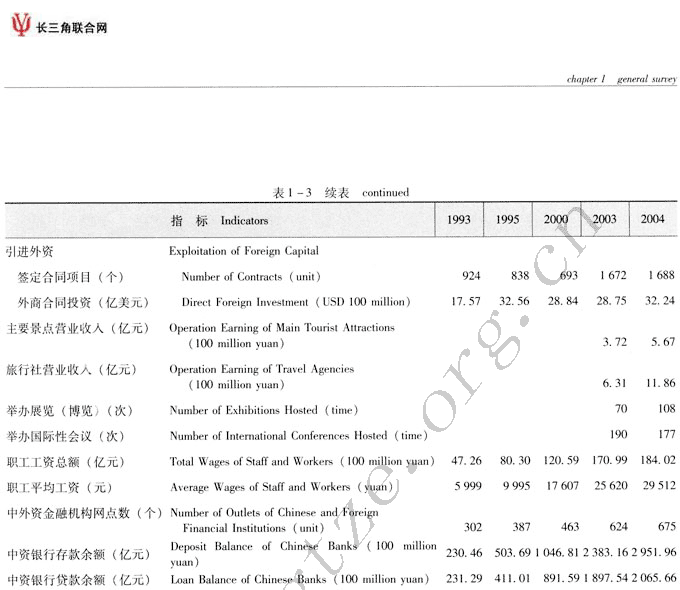Click the 职工工资总额（亿元） row label

pyautogui.click(x=66, y=462)
